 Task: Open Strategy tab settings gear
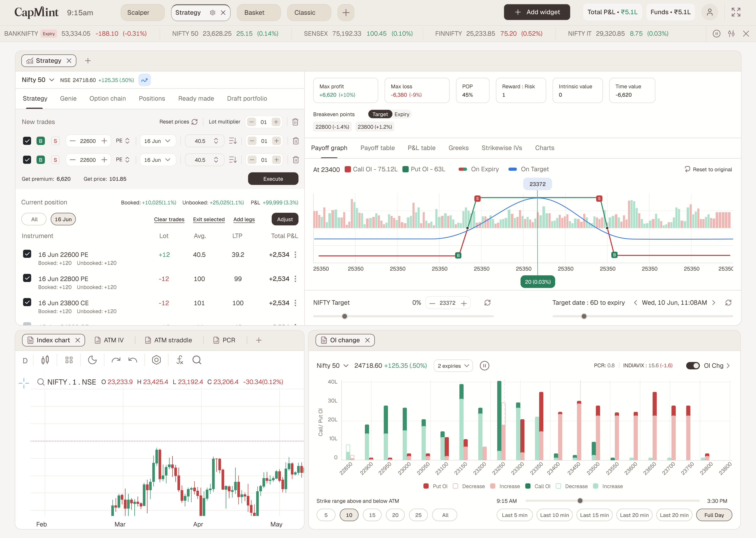[x=212, y=13]
